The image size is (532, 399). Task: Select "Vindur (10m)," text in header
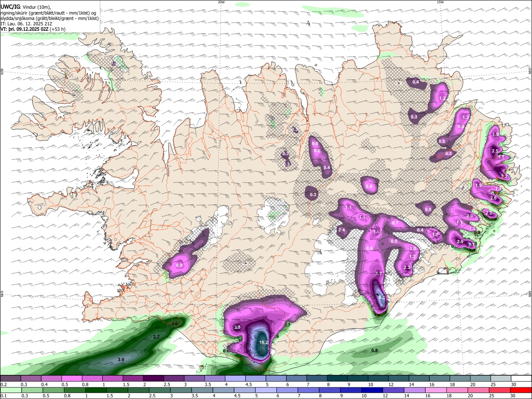tap(36, 7)
